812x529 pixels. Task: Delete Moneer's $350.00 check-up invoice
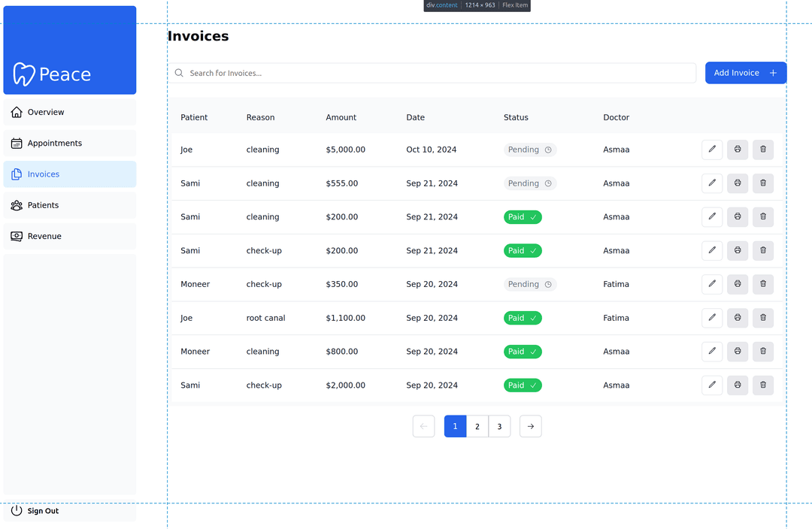763,284
